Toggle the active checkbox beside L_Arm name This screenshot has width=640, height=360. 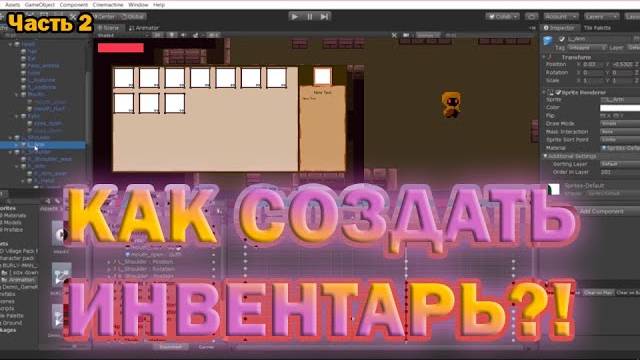point(562,39)
